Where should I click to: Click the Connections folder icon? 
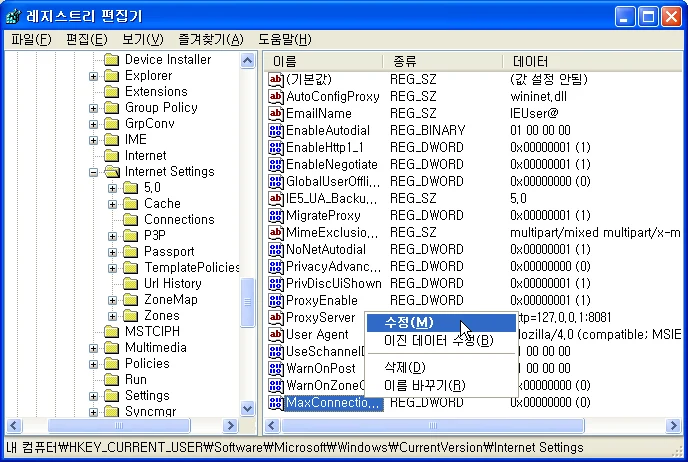(131, 219)
